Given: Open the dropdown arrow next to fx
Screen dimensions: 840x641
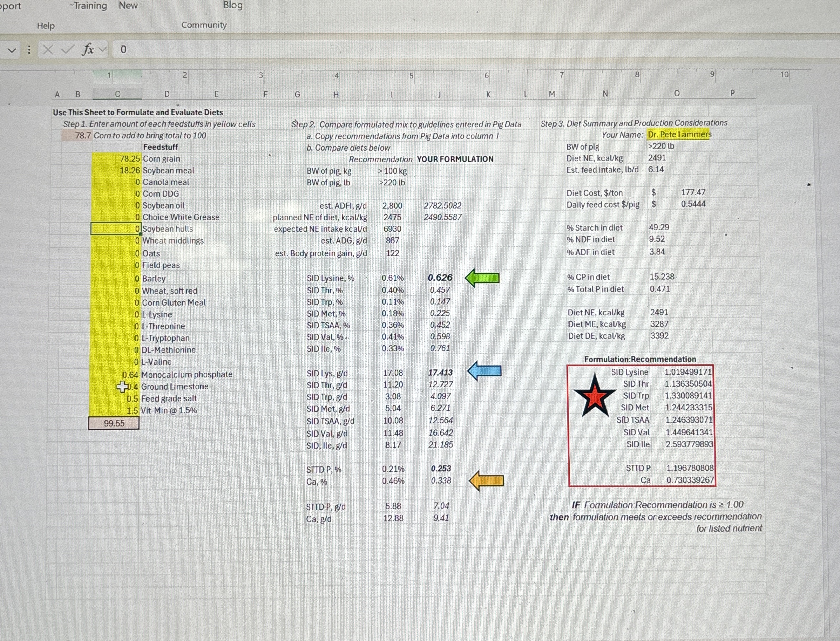Looking at the screenshot, I should coord(102,49).
